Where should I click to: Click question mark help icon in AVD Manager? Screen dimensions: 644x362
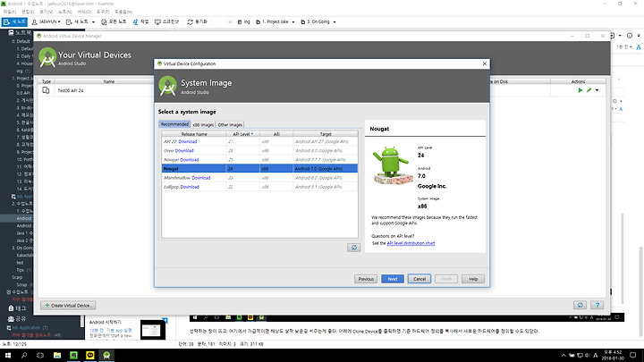click(597, 305)
